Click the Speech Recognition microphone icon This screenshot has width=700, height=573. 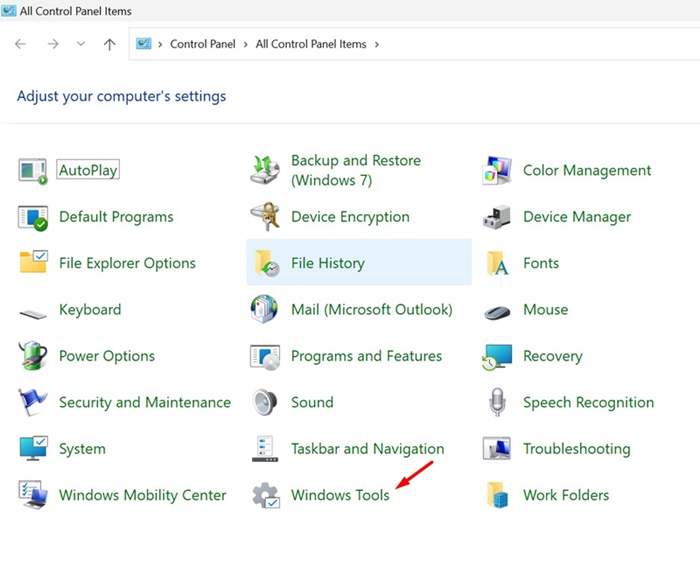click(497, 402)
